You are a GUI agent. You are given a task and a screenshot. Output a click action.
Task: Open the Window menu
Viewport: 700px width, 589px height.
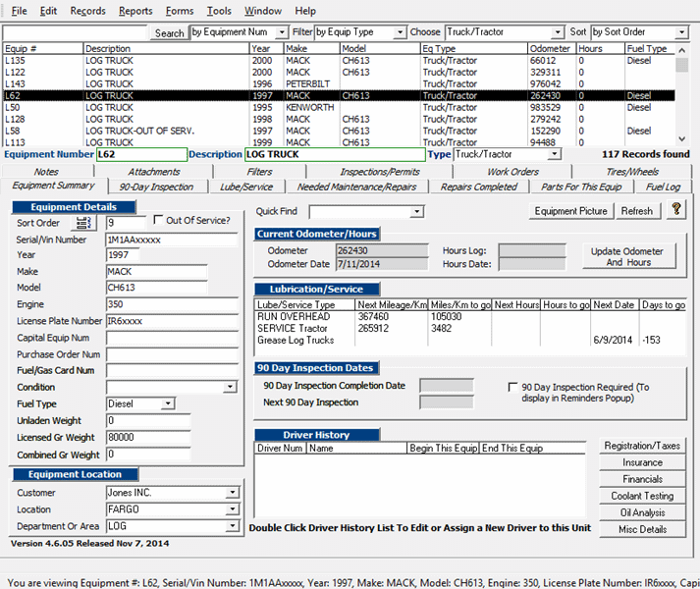(x=263, y=11)
